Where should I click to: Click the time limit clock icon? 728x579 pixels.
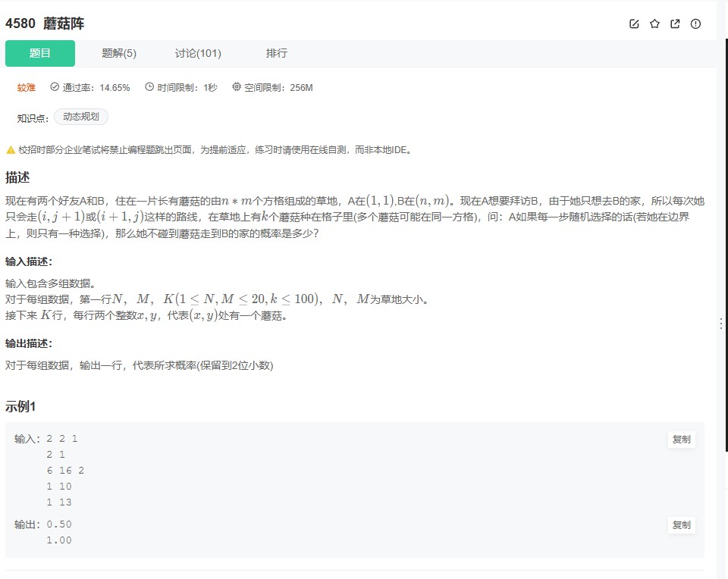click(x=149, y=86)
